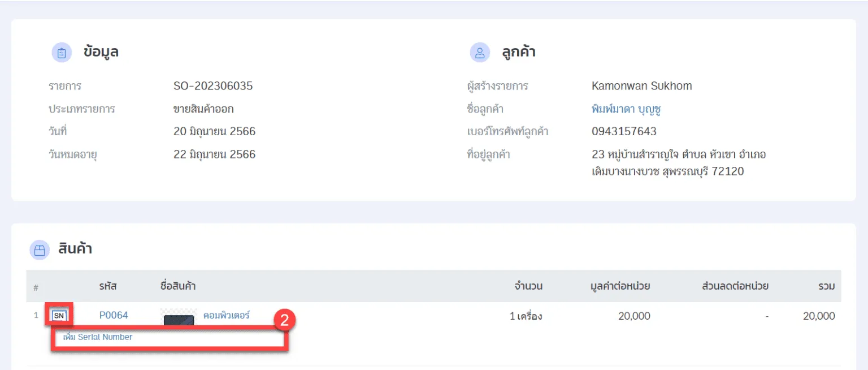
Task: Open customer พิมพ์มาดา บุญชู profile link
Action: 626,109
